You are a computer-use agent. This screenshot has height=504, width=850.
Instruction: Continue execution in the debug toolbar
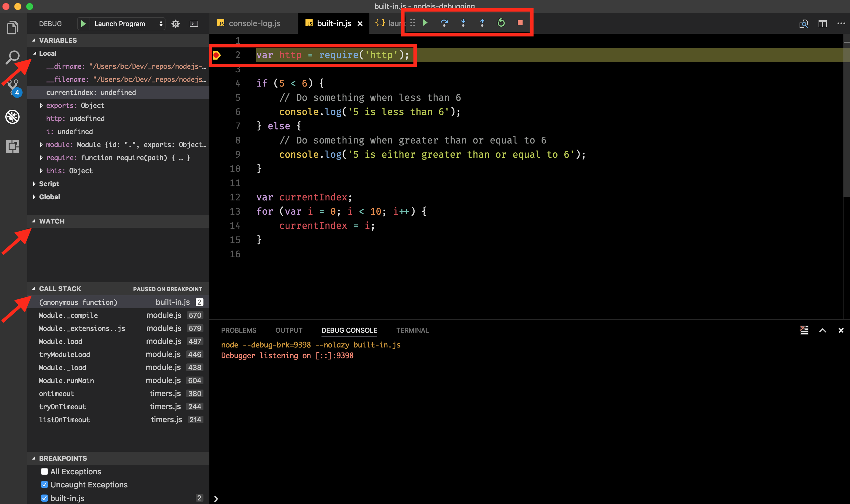(x=425, y=23)
